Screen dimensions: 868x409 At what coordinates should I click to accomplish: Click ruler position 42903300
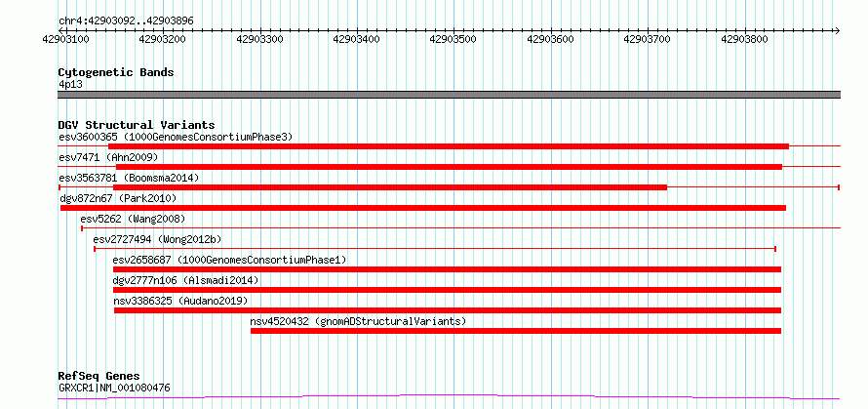tap(260, 39)
